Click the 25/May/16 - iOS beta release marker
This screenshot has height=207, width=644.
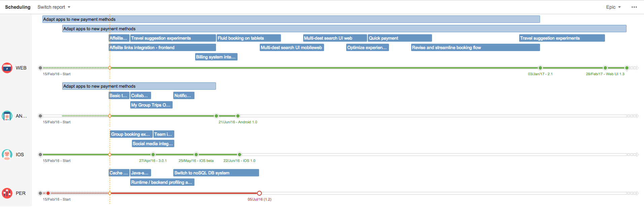196,155
